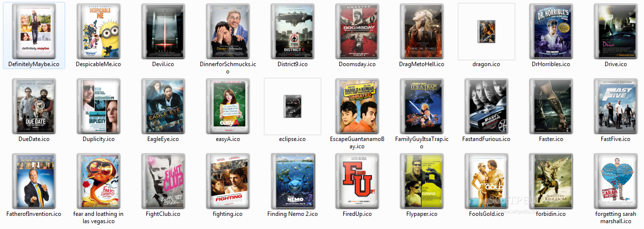Click the forgetting sarah marshall.ico file name

[x=616, y=217]
